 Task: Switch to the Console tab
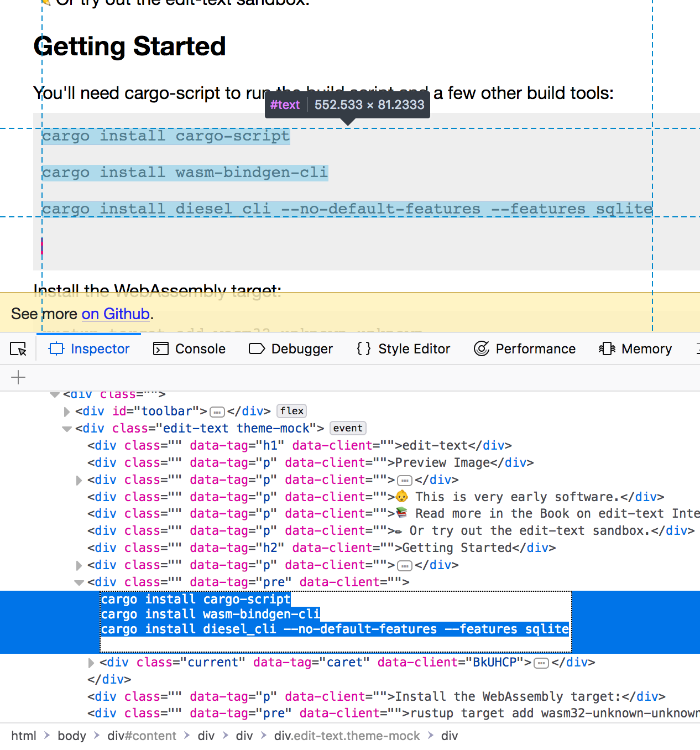point(190,349)
